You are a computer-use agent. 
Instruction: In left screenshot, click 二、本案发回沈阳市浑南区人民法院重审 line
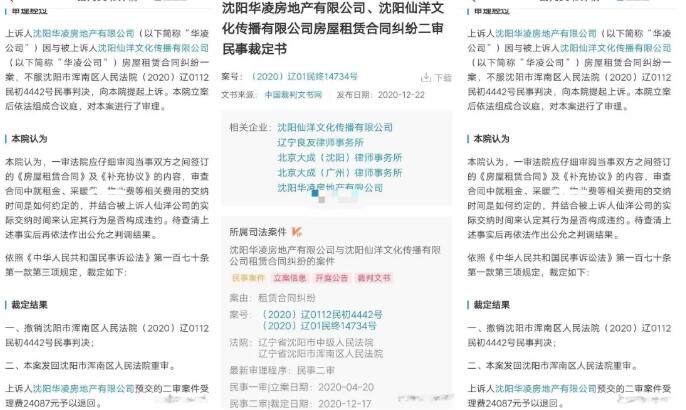91,365
